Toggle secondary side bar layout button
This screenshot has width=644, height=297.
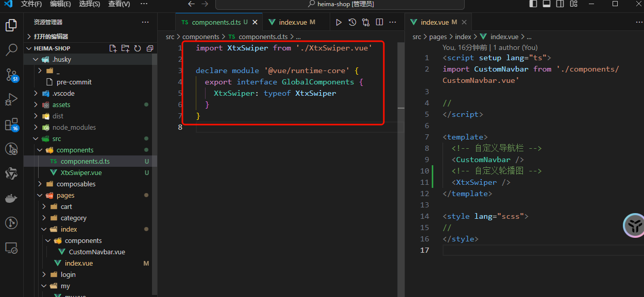[560, 4]
